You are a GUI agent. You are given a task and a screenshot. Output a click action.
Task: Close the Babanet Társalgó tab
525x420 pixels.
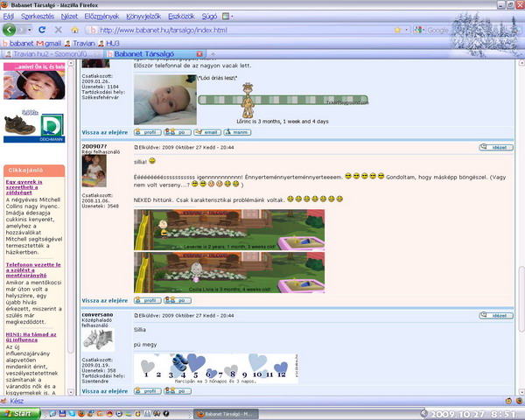[x=200, y=53]
